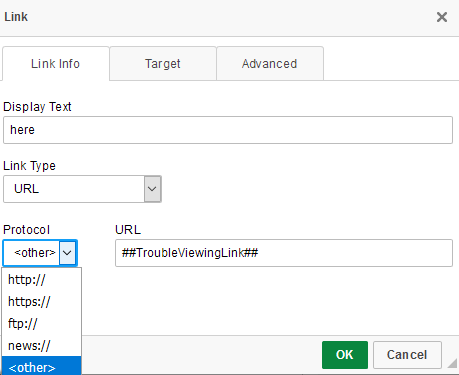
Task: Pick news:// in the protocol list
Action: pyautogui.click(x=42, y=345)
